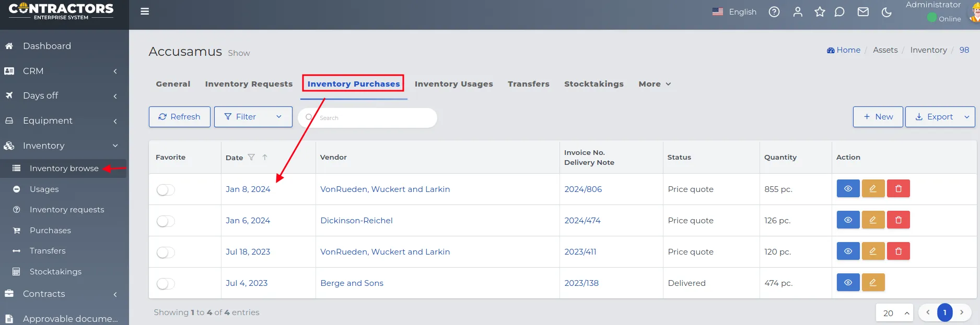This screenshot has height=325, width=980.
Task: Toggle favorite for the Jul 18, 2023 purchase
Action: (x=166, y=252)
